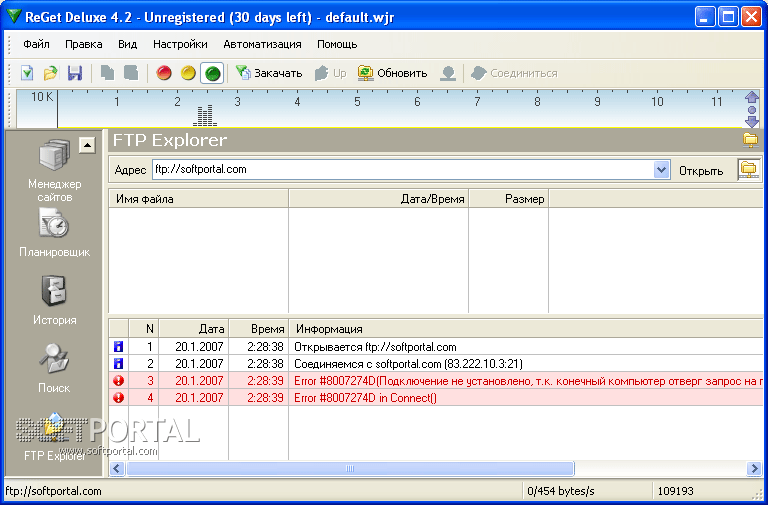The height and width of the screenshot is (505, 768).
Task: Open the Поиск search panel
Action: click(x=54, y=368)
